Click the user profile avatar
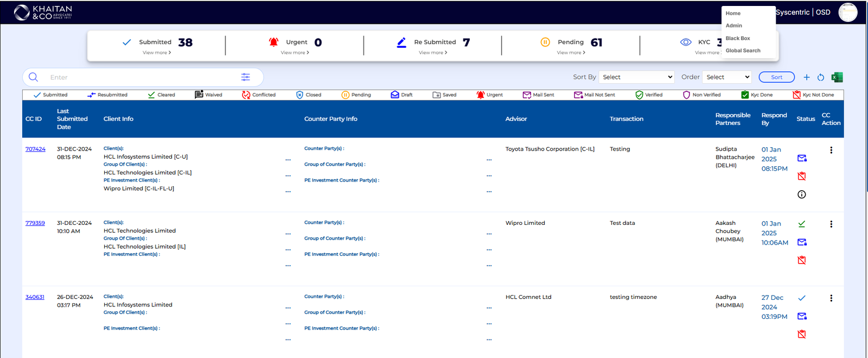The height and width of the screenshot is (358, 868). pyautogui.click(x=847, y=12)
